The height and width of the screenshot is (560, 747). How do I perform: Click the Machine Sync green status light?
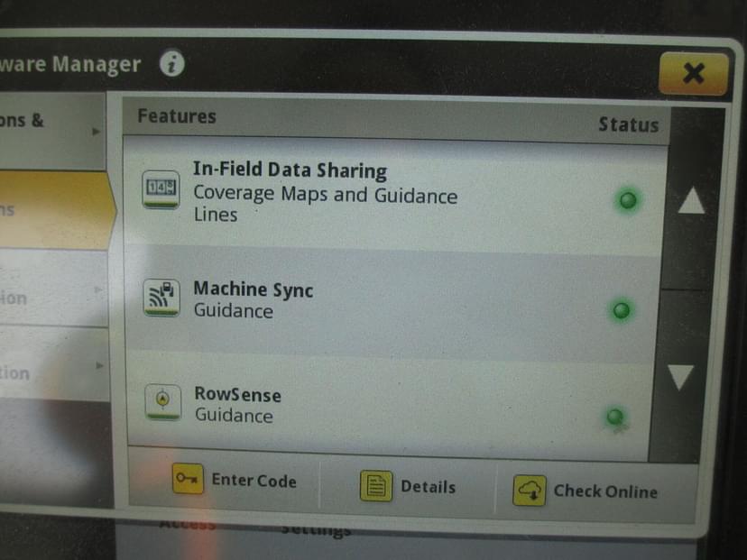[621, 311]
